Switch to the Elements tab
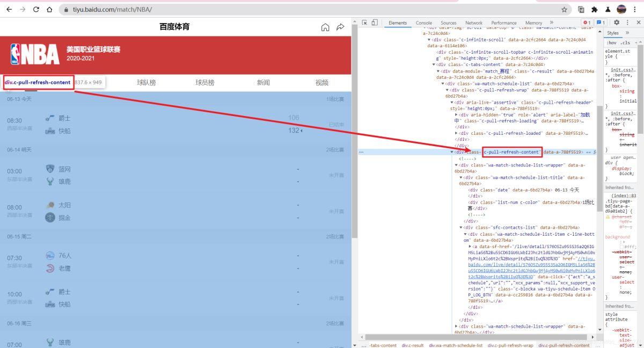 click(398, 23)
